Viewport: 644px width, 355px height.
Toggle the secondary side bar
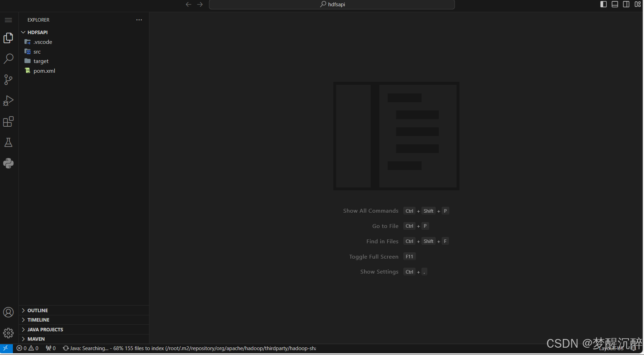[626, 4]
